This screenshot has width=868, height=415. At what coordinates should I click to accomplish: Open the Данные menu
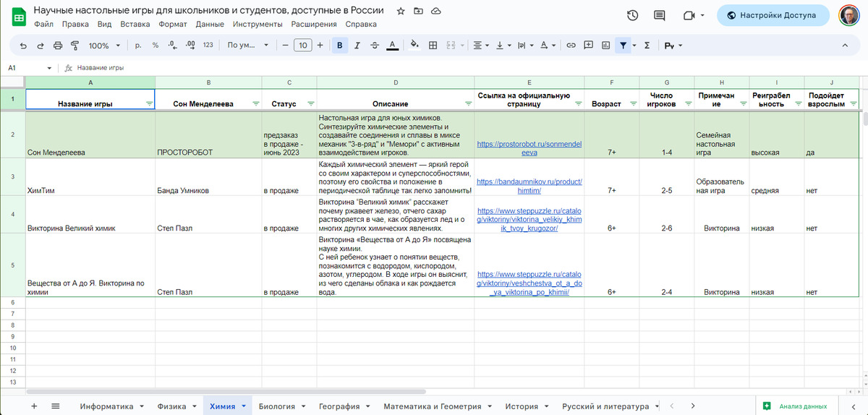pyautogui.click(x=210, y=24)
